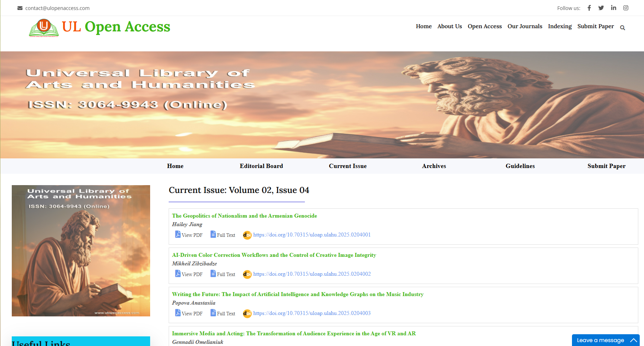644x346 pixels.
Task: Click DOI icon for Music Industry article
Action: coord(247,314)
